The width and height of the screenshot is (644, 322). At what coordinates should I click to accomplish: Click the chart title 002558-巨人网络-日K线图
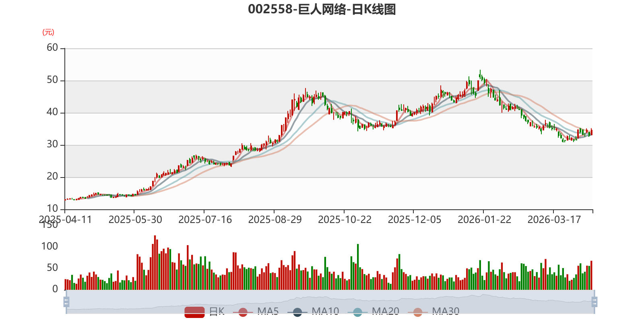pos(322,9)
